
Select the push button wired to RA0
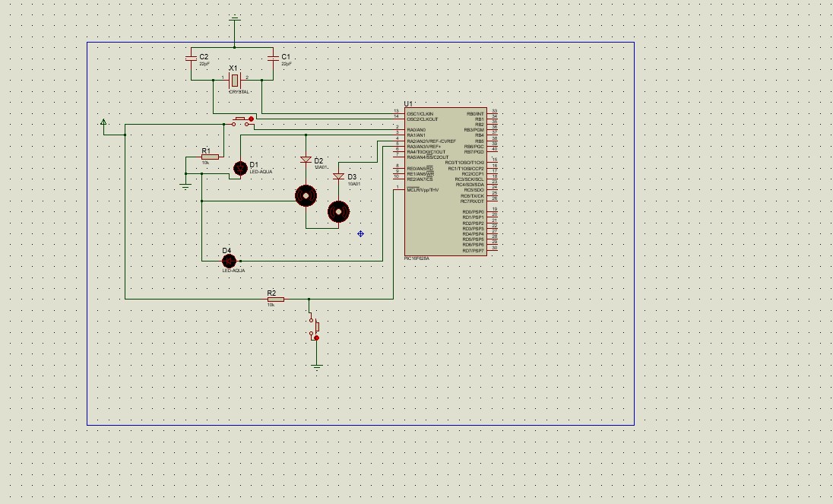tap(242, 122)
